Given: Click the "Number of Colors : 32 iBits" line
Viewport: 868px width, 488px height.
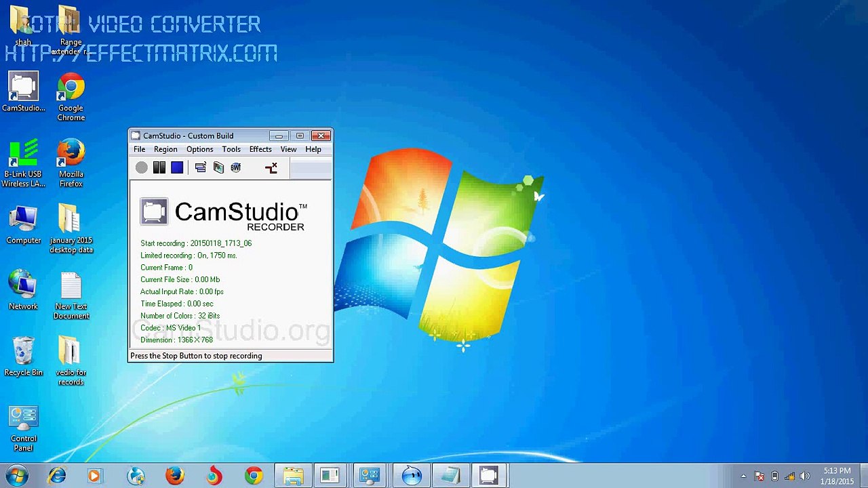Looking at the screenshot, I should [x=180, y=316].
